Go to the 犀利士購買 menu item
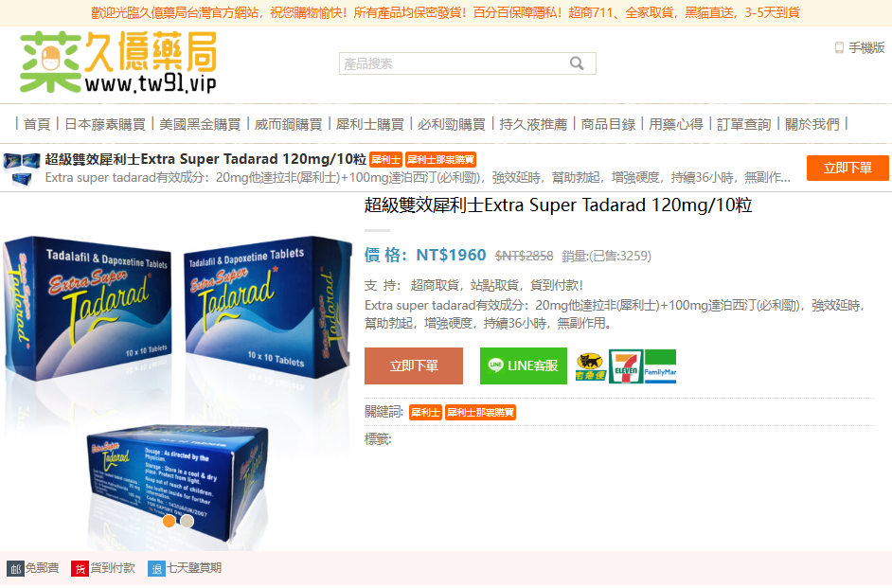Image resolution: width=892 pixels, height=588 pixels. click(x=369, y=124)
